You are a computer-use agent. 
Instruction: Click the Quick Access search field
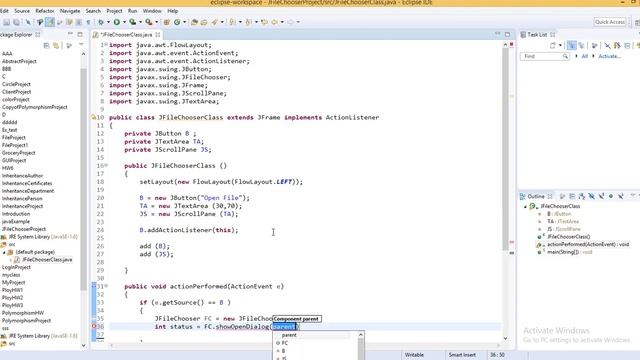pyautogui.click(x=610, y=22)
